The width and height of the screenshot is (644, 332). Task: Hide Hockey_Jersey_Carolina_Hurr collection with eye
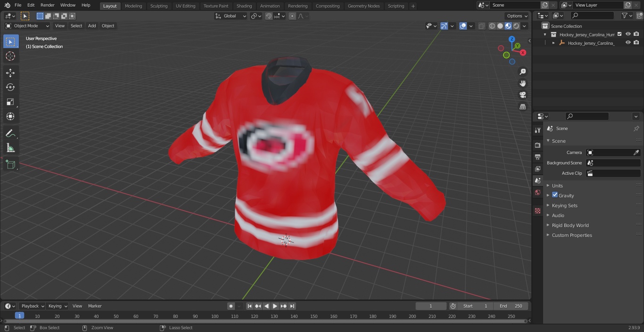pos(628,34)
